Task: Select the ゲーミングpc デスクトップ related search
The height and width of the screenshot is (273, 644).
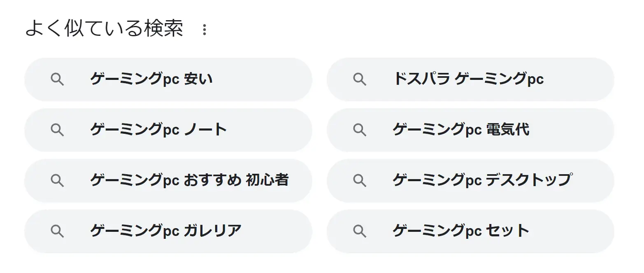Action: 470,180
